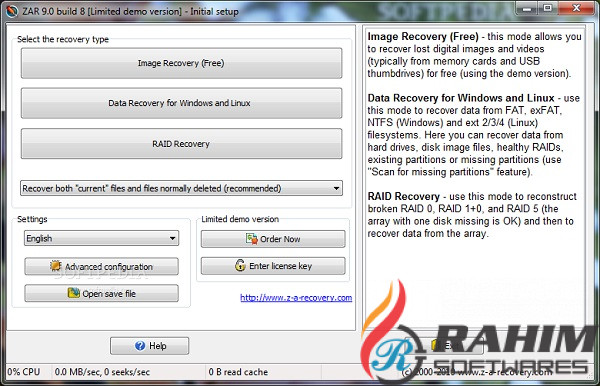Click the Data Recovery for Windows and Linux heading in the description panel
Screen dimensions: 600x386
461,98
